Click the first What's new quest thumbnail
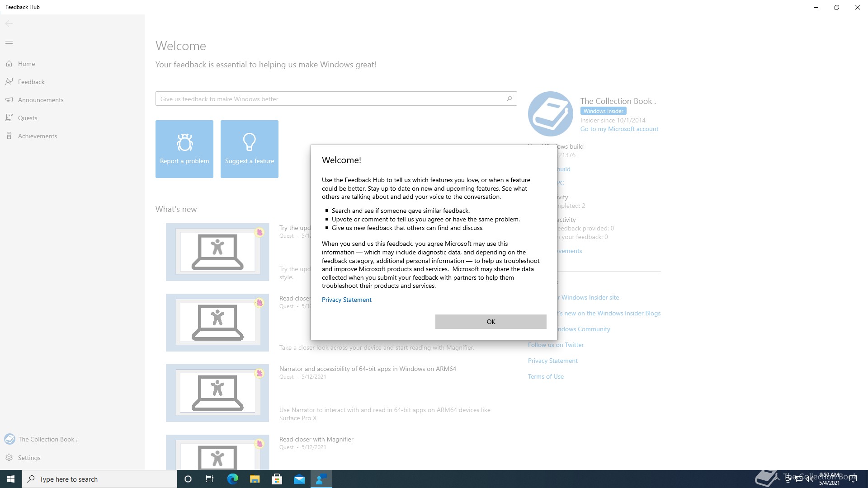The width and height of the screenshot is (868, 488). point(217,252)
